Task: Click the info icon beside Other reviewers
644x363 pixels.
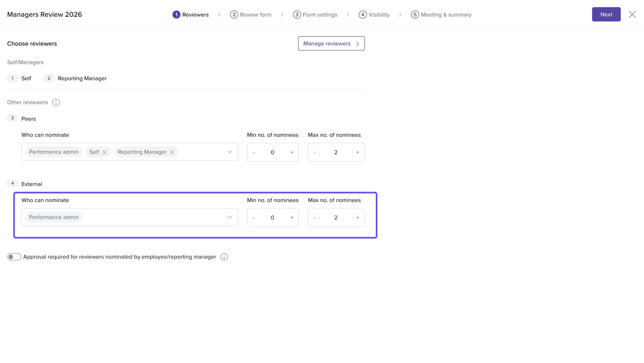Action: [x=56, y=102]
